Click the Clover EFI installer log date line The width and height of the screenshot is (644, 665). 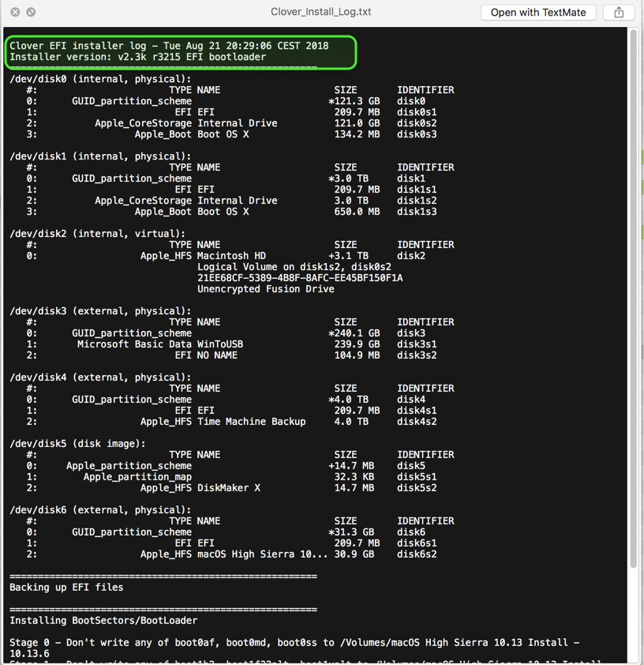click(169, 46)
